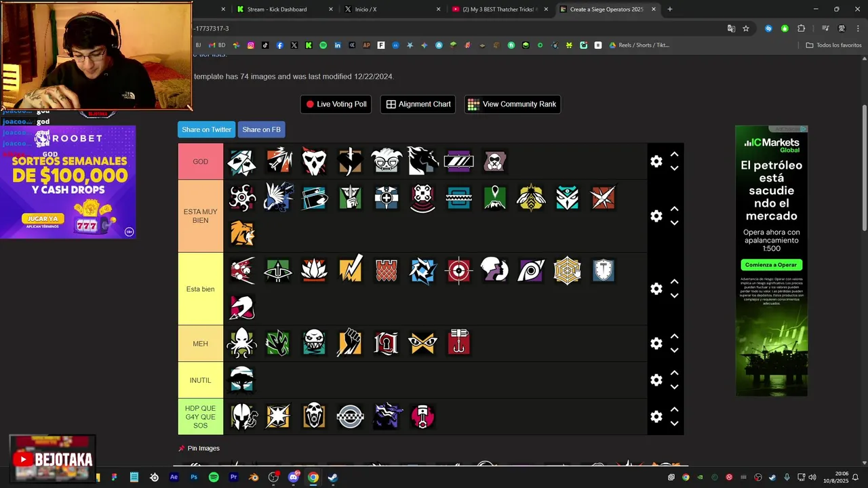Move HDP QUE G4Y row up
This screenshot has height=488, width=868.
point(674,409)
